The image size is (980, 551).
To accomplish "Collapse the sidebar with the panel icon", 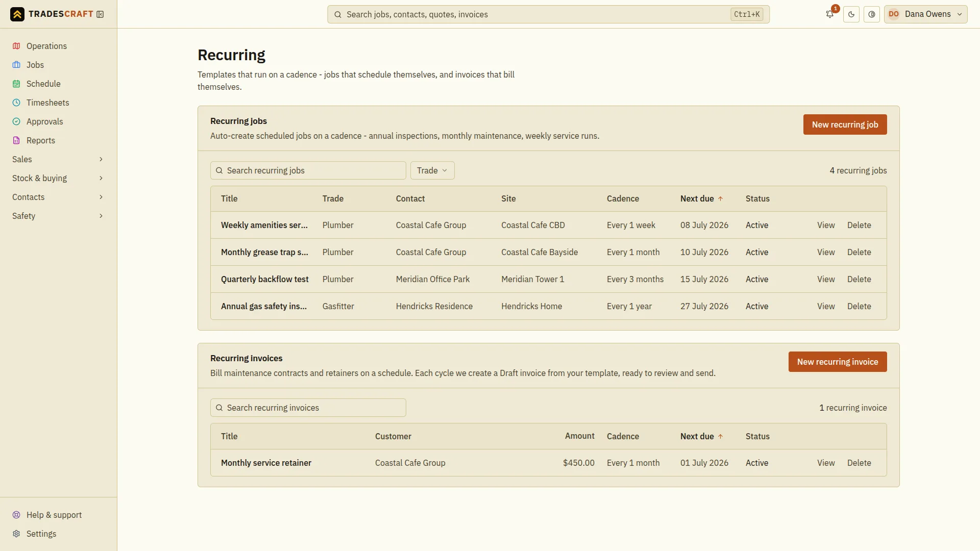I will coord(100,14).
